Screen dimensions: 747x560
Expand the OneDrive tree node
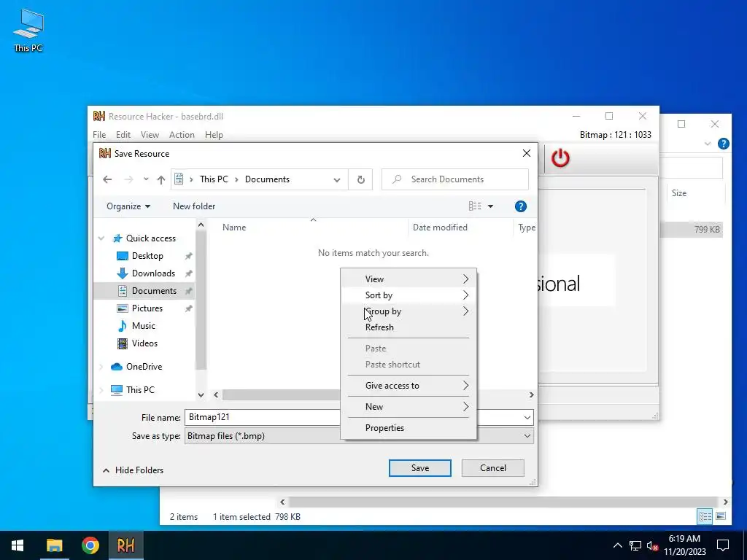coord(101,367)
